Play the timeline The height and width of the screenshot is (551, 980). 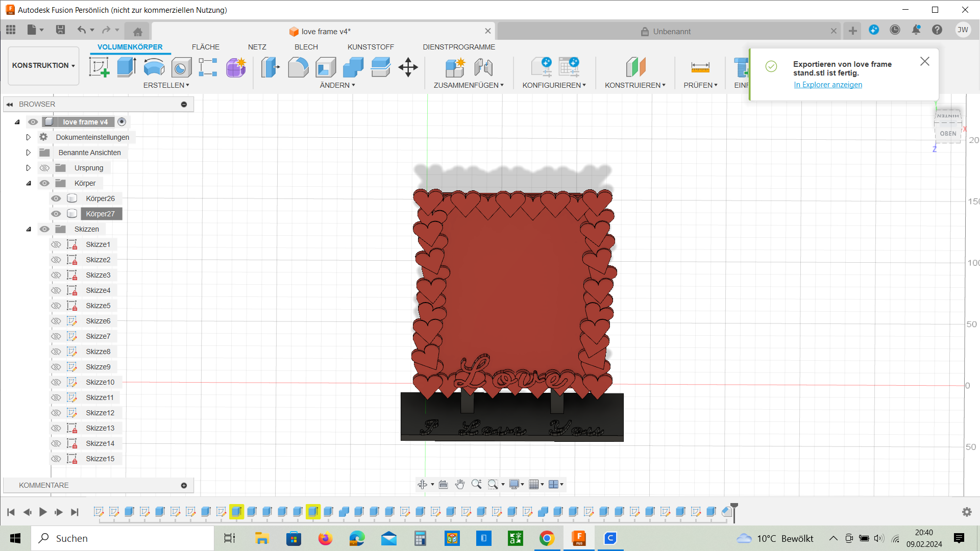[x=43, y=512]
